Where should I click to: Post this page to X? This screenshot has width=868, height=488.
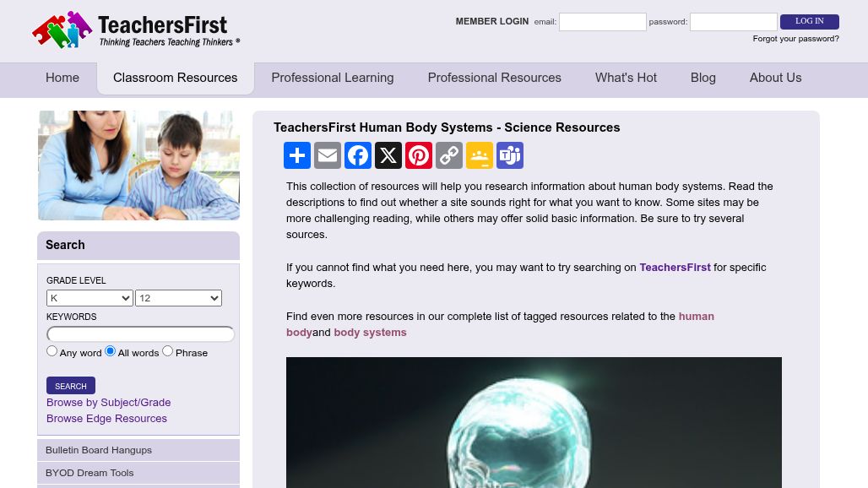388,155
